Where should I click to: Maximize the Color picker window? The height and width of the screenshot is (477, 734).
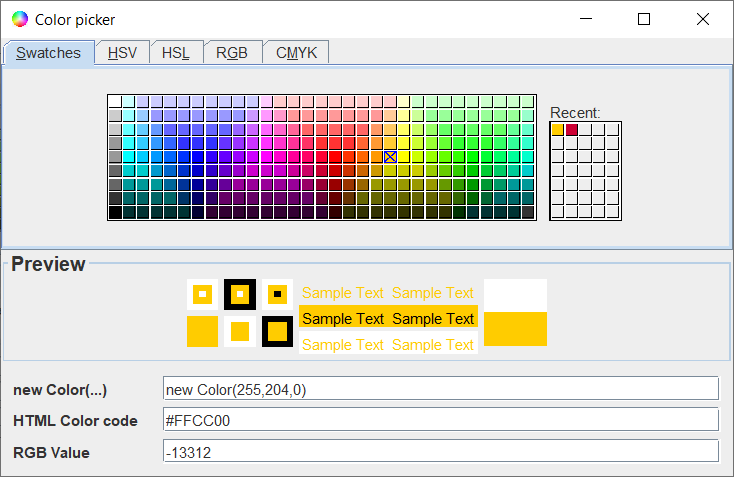[x=644, y=19]
